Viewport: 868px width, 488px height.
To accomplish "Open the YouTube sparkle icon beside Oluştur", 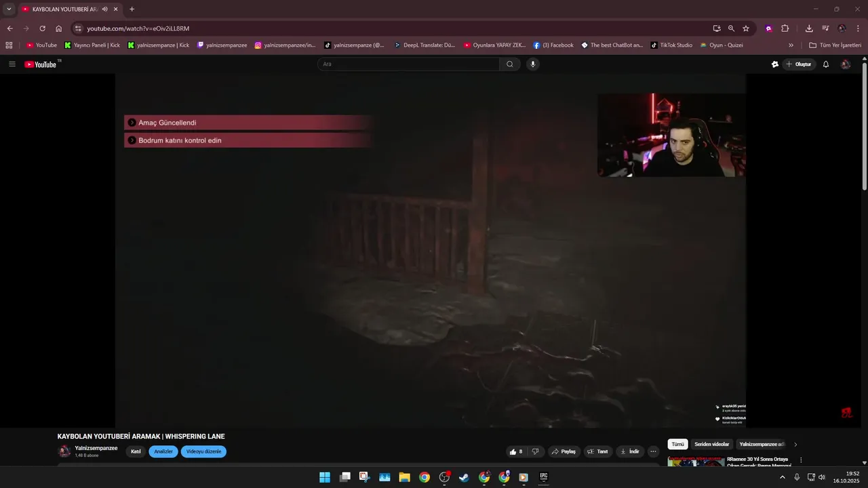I will [x=775, y=64].
